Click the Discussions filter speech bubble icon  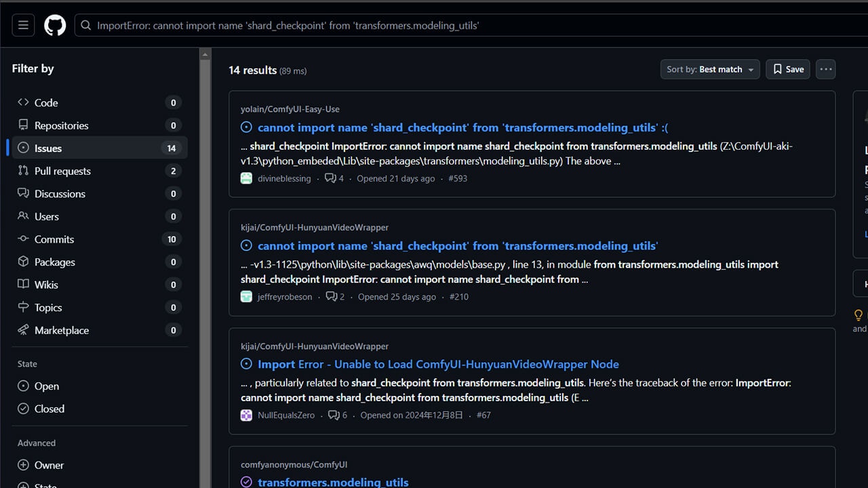tap(23, 194)
